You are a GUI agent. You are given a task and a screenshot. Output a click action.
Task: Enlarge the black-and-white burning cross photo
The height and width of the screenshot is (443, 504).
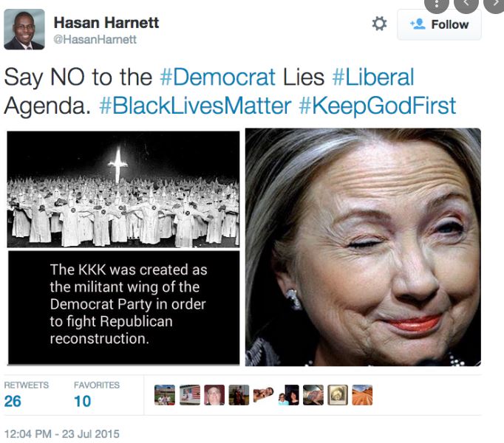pos(123,189)
